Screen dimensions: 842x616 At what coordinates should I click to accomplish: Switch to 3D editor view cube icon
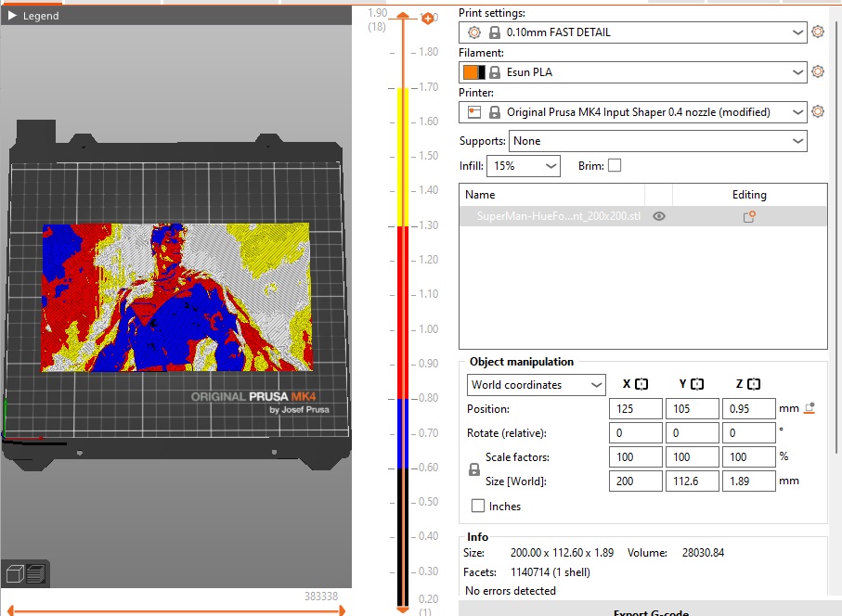15,573
